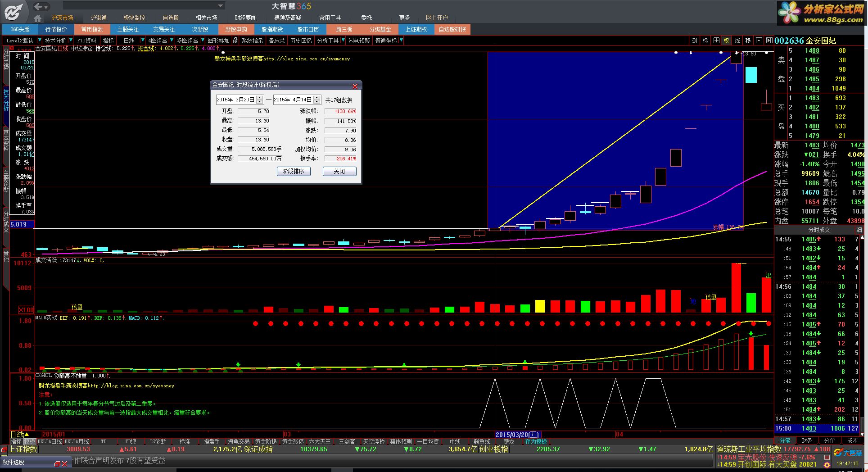Collapse the right side quote panel

769,41
